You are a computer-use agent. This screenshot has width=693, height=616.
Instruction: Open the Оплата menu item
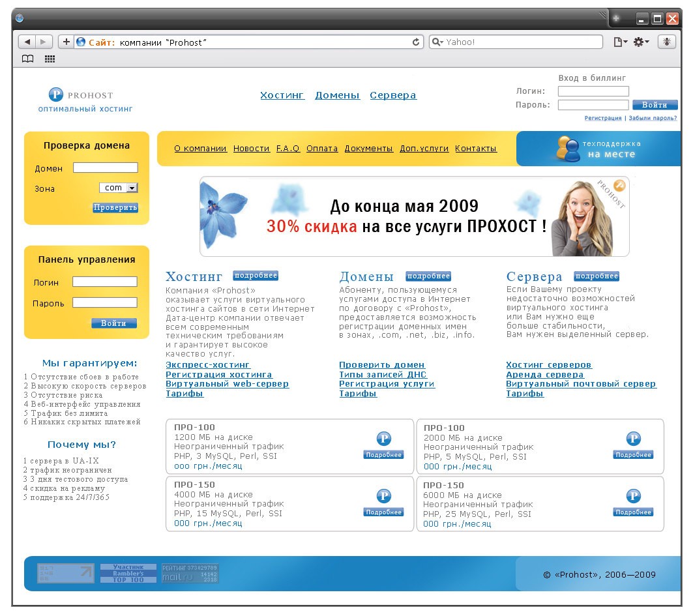pyautogui.click(x=322, y=149)
